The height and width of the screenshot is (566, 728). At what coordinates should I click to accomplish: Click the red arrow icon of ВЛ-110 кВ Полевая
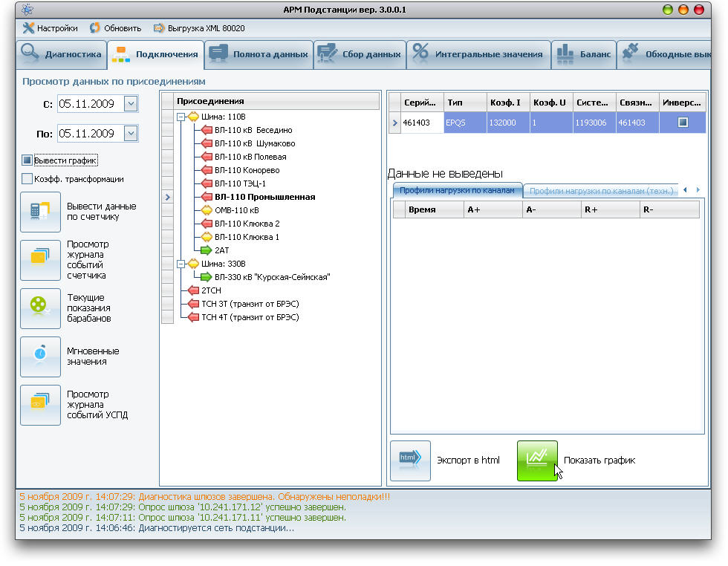pos(207,157)
